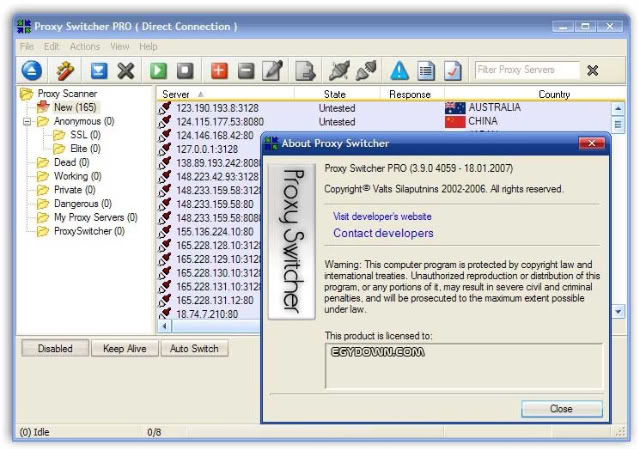Edit proxy with the pencil icon

click(x=273, y=70)
